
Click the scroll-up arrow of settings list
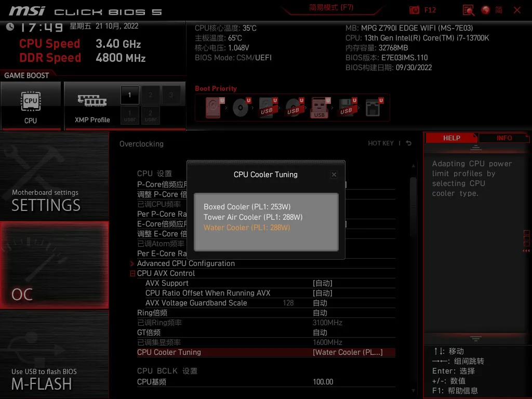tap(413, 166)
